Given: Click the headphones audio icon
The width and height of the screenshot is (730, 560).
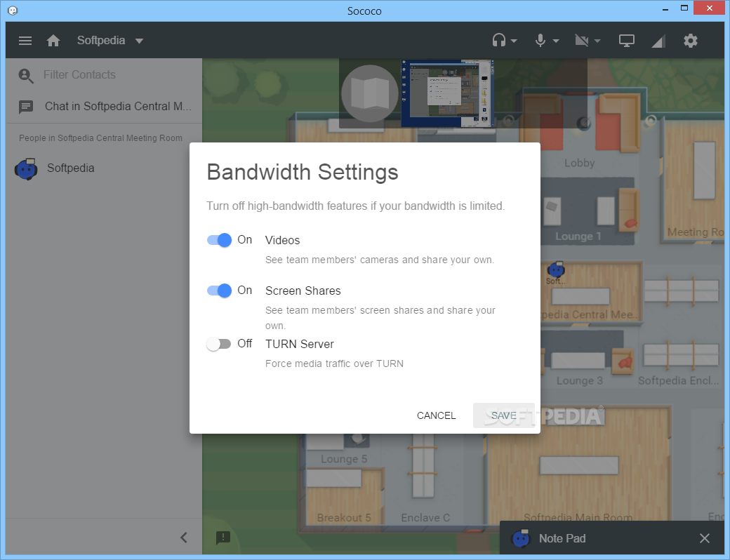Looking at the screenshot, I should pyautogui.click(x=499, y=41).
